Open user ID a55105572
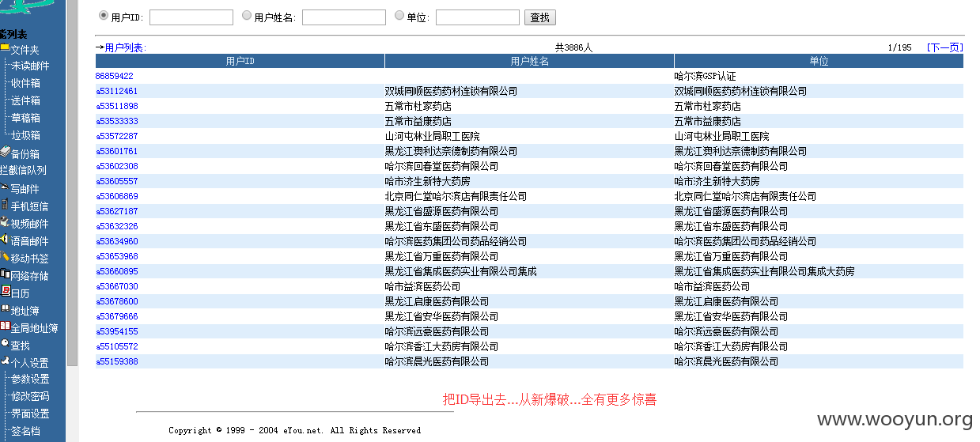The width and height of the screenshot is (980, 442). pos(117,346)
